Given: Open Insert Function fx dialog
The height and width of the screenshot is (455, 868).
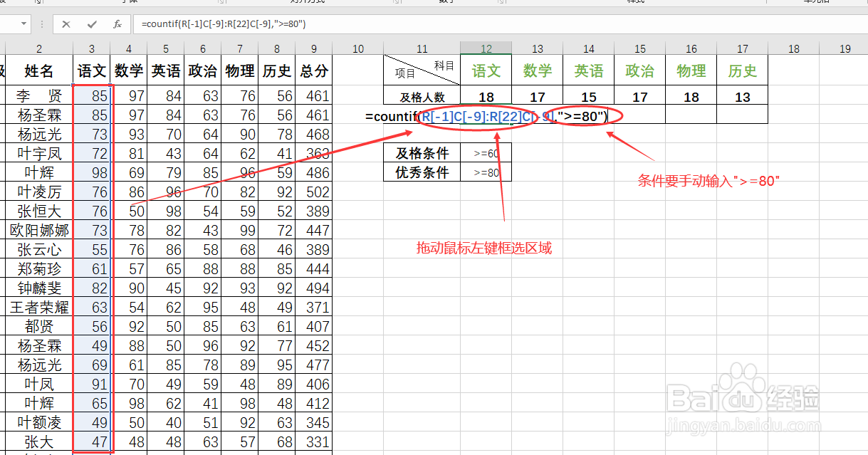Looking at the screenshot, I should pyautogui.click(x=117, y=24).
